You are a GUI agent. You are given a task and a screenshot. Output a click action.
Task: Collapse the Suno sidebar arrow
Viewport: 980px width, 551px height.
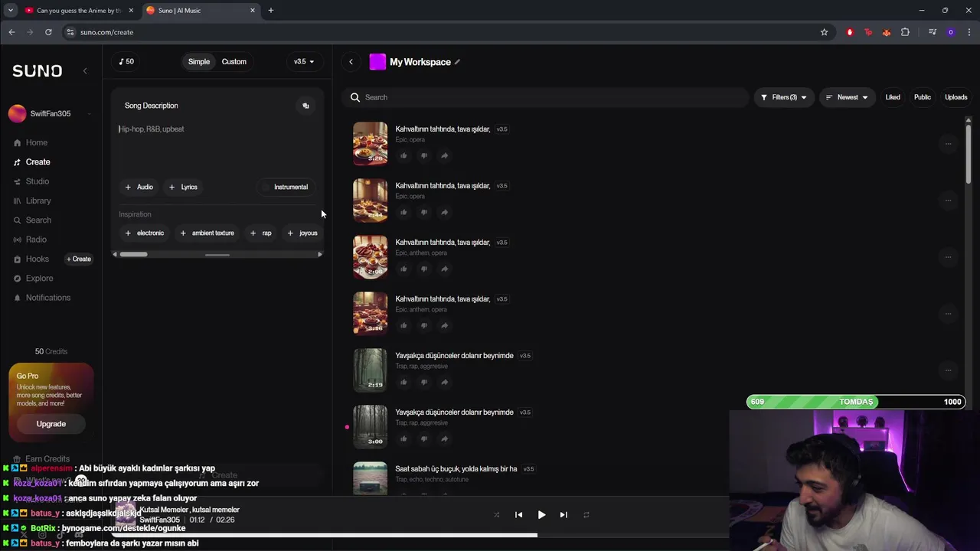click(x=85, y=70)
